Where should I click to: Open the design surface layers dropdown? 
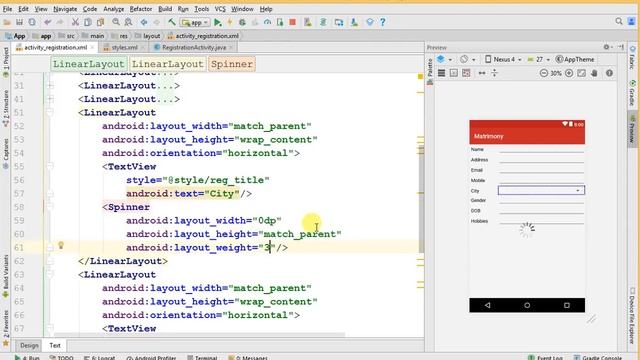tap(444, 59)
